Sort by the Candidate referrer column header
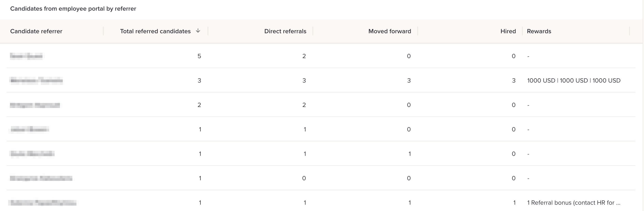 point(36,31)
